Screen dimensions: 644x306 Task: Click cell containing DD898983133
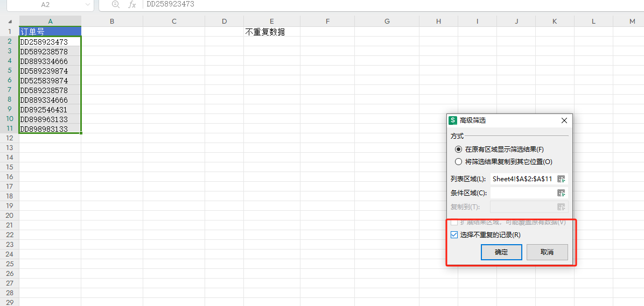(50, 129)
